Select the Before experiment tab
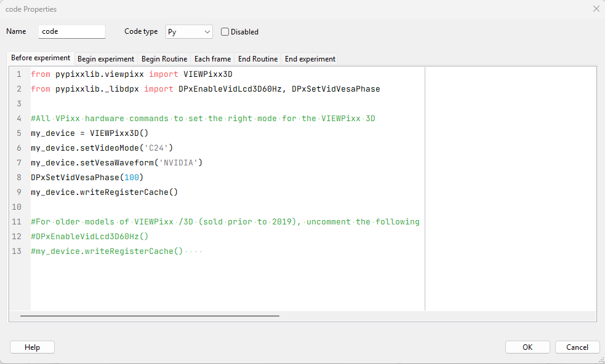Viewport: 605px width, 364px height. [x=41, y=58]
